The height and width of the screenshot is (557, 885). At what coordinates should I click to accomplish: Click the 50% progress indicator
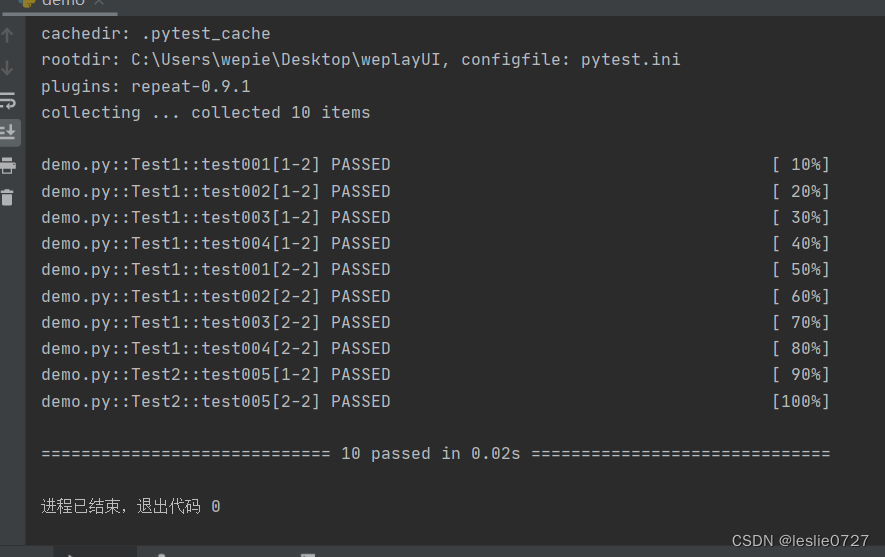pyautogui.click(x=801, y=270)
